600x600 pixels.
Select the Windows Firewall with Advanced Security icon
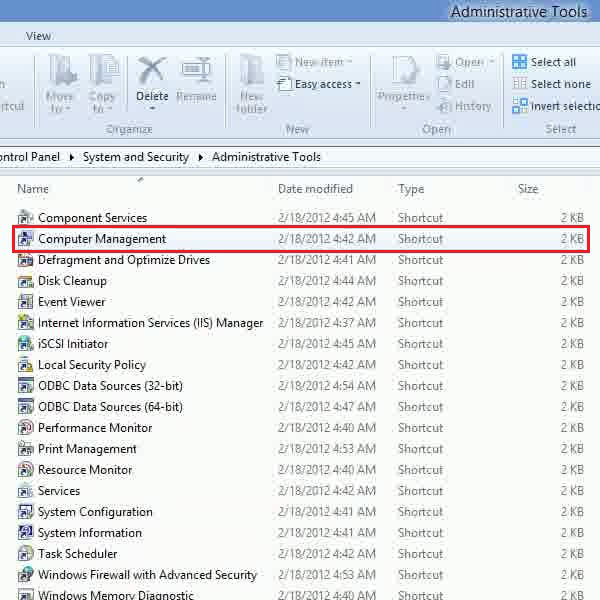click(x=26, y=574)
